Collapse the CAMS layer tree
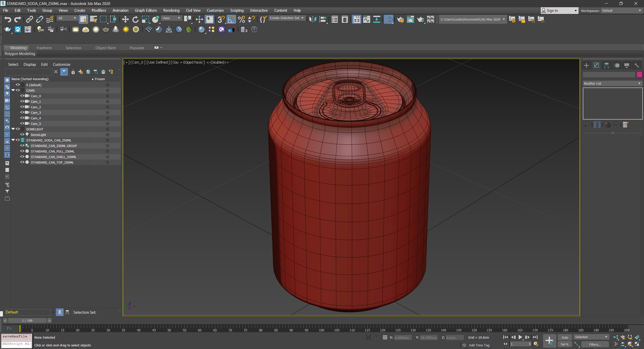Screen dimensions: 644x349 pyautogui.click(x=13, y=90)
